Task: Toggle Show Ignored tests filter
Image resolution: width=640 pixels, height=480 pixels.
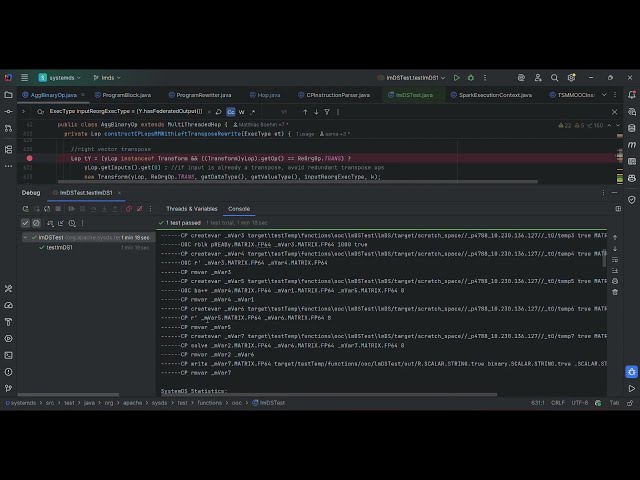Action: coord(36,223)
